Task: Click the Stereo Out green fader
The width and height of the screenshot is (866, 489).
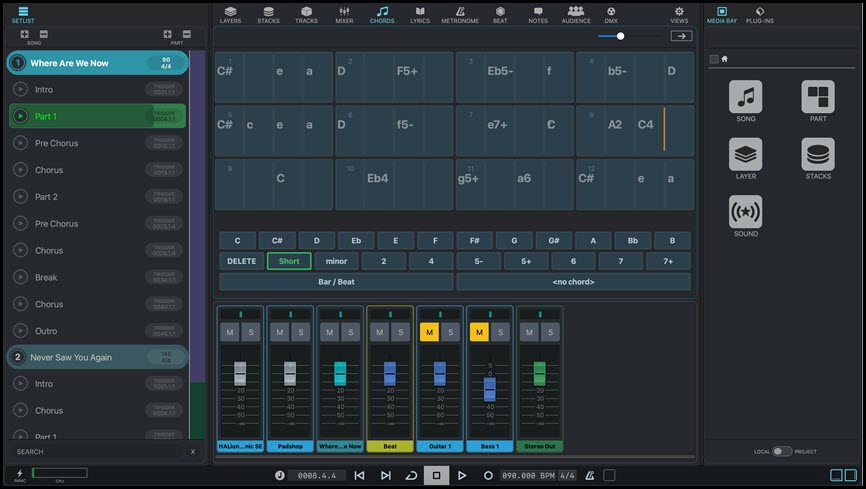Action: (540, 374)
